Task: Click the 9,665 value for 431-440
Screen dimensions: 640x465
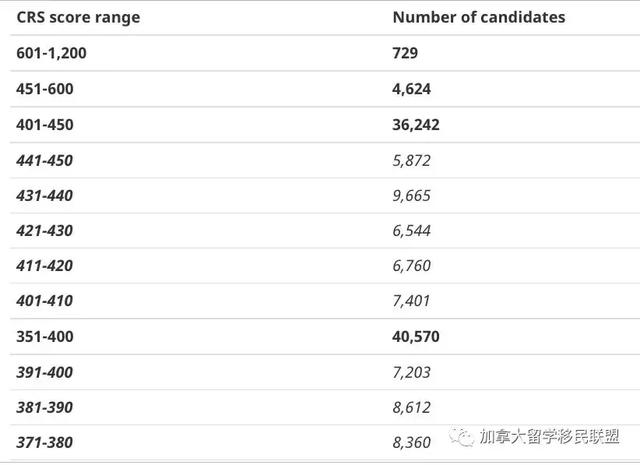Action: point(411,196)
